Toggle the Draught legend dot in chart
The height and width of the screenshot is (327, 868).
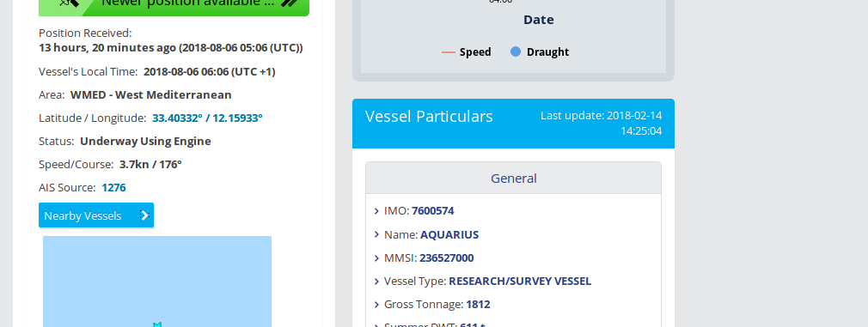click(516, 51)
